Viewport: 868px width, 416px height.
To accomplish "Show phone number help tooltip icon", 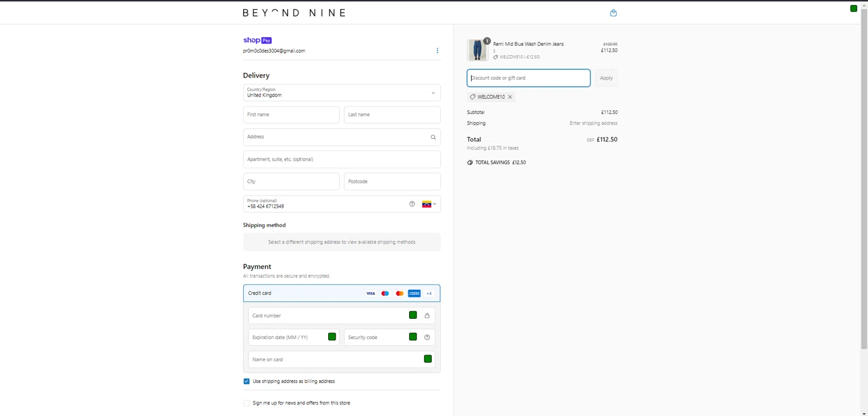I will tap(412, 204).
